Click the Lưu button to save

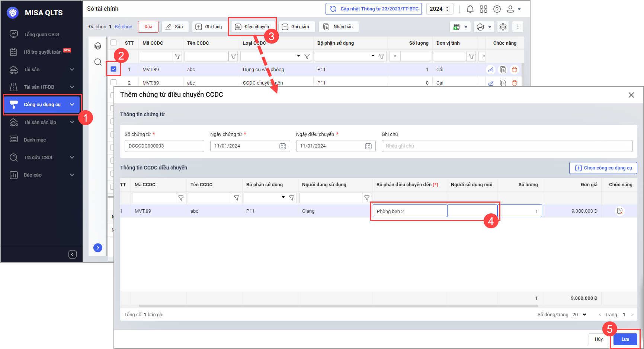(625, 339)
